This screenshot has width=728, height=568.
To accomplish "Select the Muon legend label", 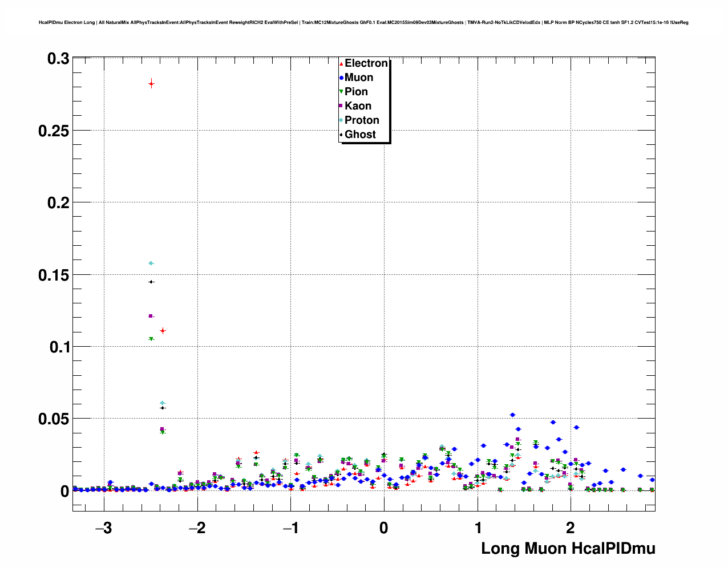I will tap(359, 78).
